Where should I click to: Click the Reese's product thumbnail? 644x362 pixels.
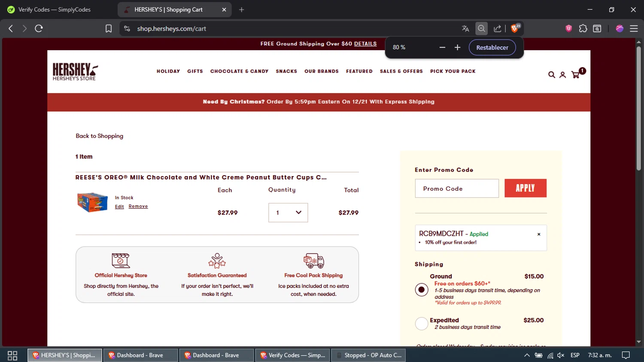coord(92,202)
